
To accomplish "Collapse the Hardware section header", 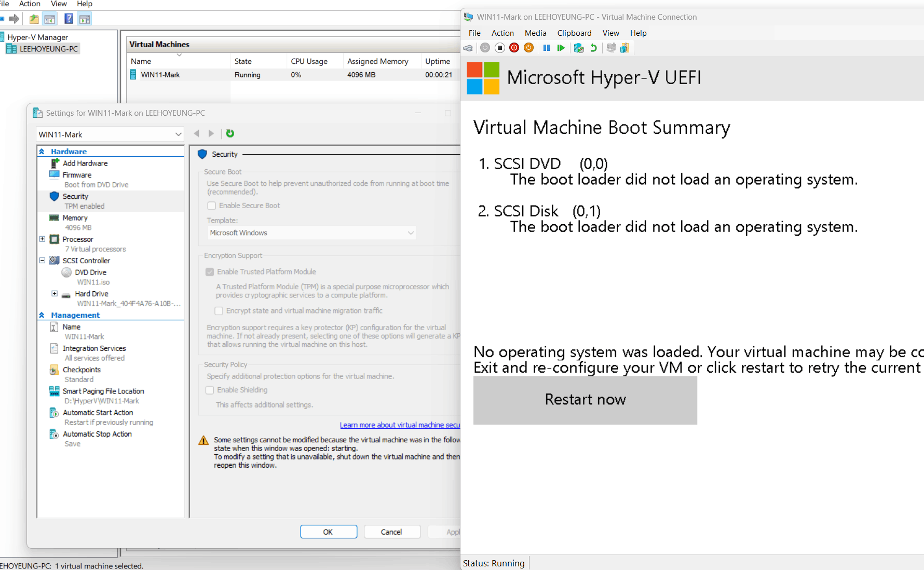I will (x=42, y=152).
